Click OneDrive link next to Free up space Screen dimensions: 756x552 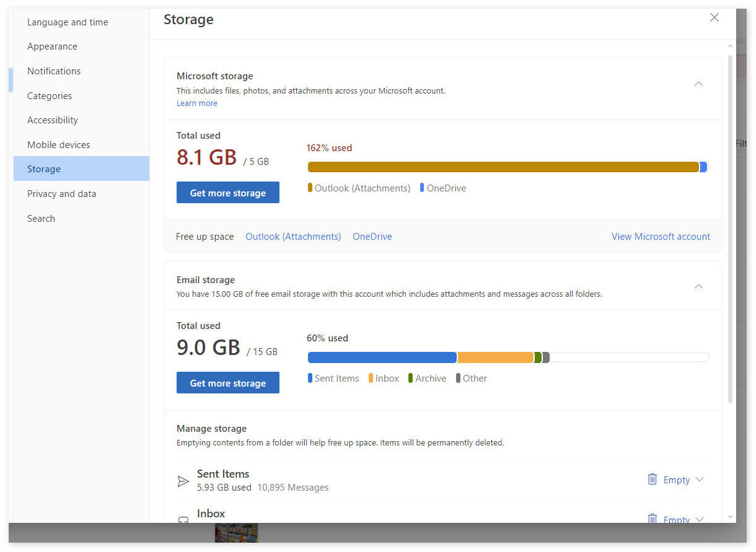coord(372,237)
